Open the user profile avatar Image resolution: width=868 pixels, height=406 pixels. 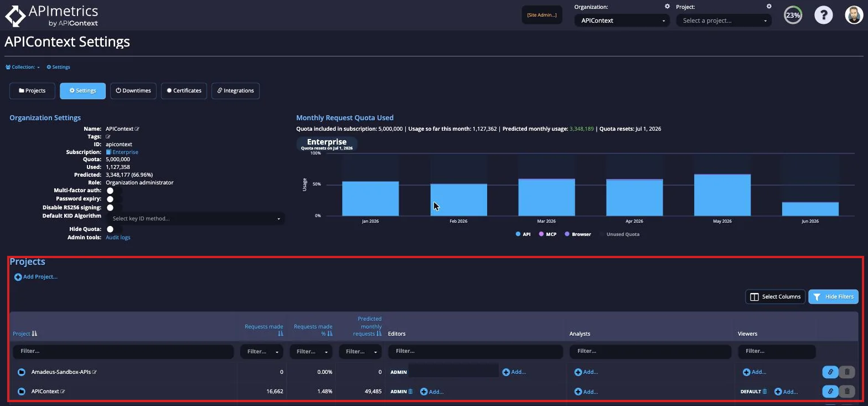pos(854,15)
